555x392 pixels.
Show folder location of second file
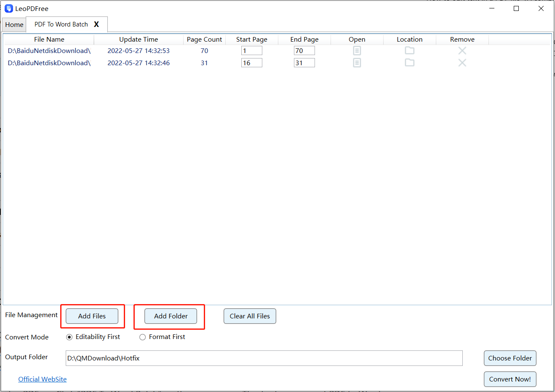click(409, 63)
